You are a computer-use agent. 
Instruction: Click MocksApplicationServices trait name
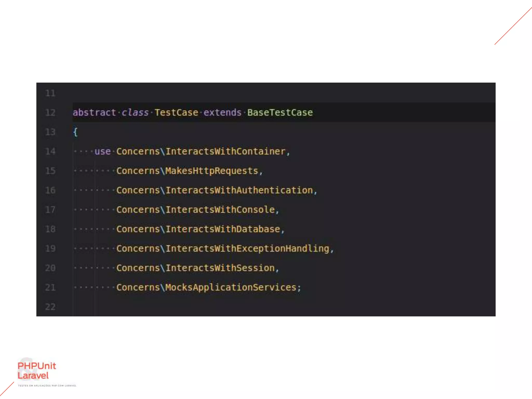231,288
